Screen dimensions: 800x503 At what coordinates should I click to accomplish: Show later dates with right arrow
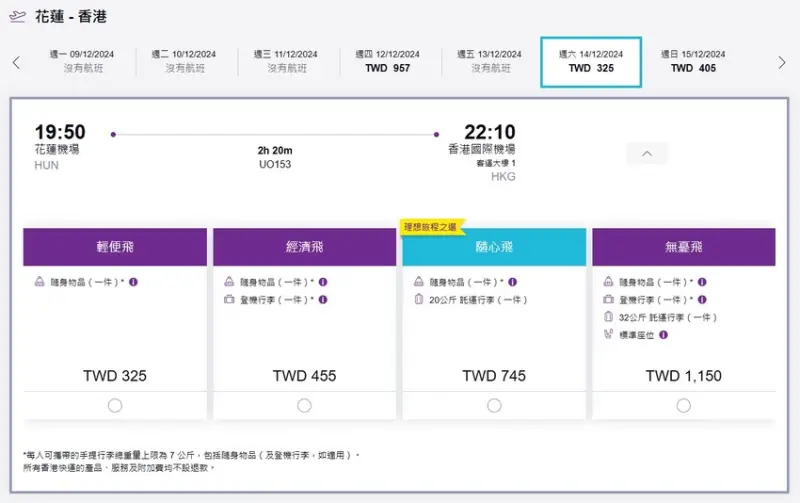(x=782, y=62)
